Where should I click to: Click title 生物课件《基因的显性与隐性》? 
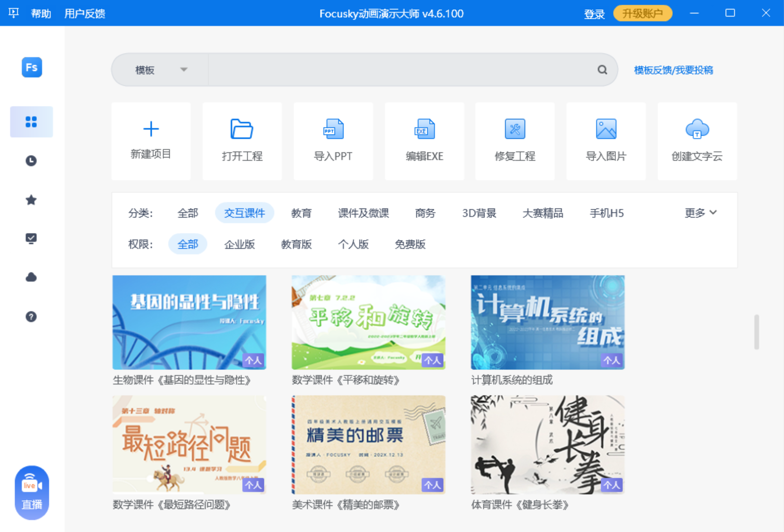(182, 380)
